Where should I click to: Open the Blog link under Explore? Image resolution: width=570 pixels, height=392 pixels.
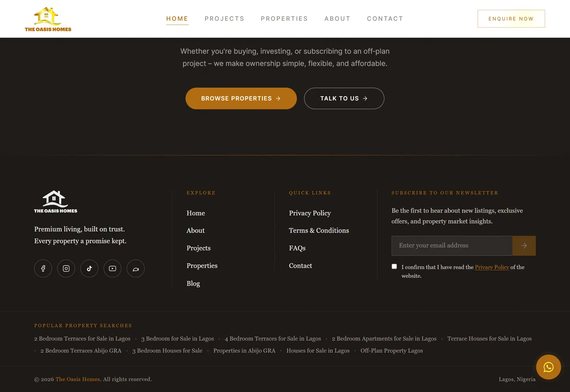pyautogui.click(x=193, y=284)
